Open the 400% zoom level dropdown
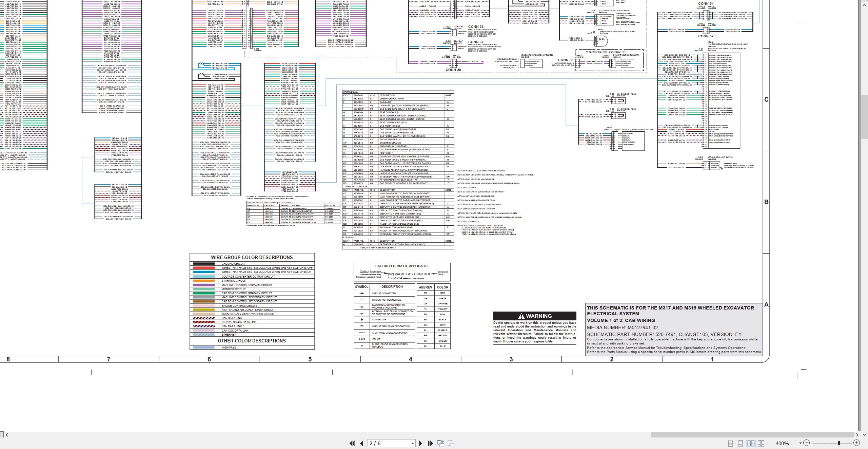868x449 pixels. [800, 443]
